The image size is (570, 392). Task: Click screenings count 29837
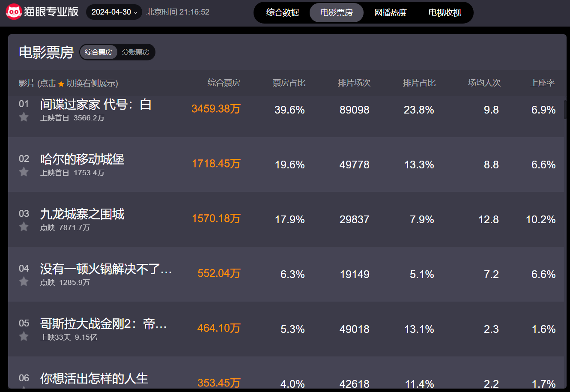355,220
